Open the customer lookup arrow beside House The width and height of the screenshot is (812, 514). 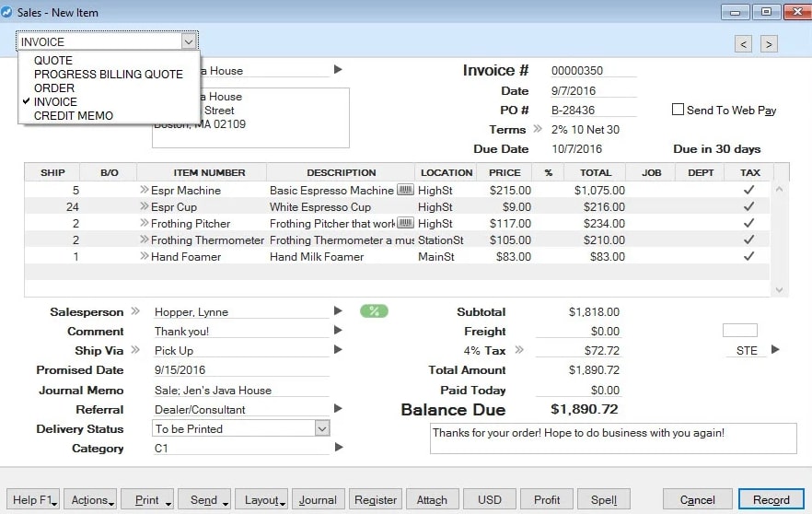tap(338, 69)
